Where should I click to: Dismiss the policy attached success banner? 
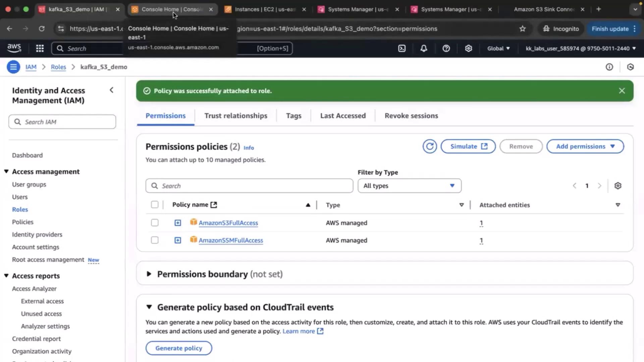tap(622, 91)
